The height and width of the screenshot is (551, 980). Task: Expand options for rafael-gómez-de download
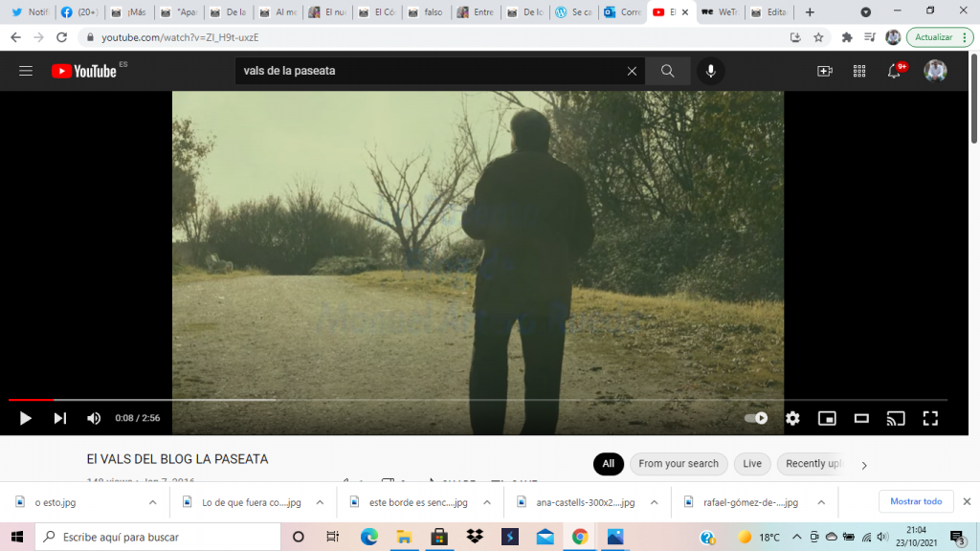point(821,502)
